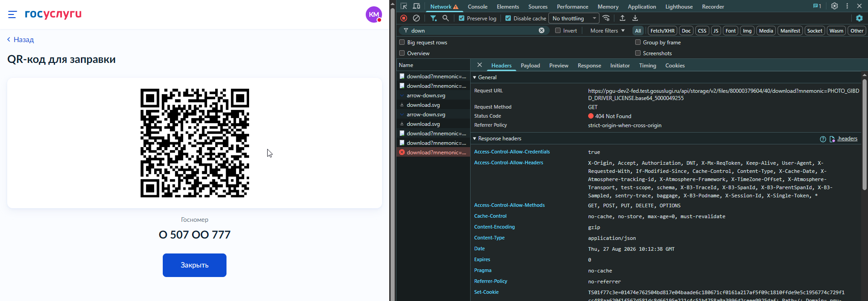The image size is (868, 301).
Task: Enable Group by frame checkbox
Action: click(638, 42)
